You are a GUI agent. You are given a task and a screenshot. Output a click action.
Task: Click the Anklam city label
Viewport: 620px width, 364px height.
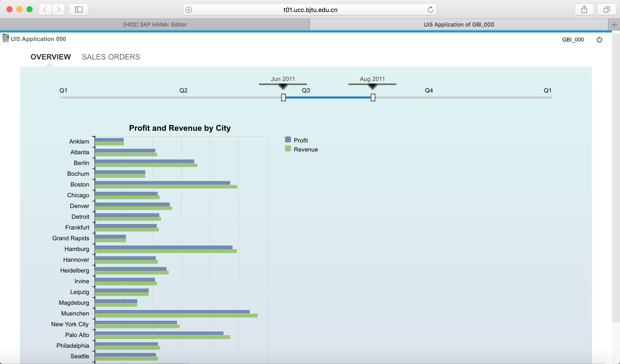click(x=79, y=141)
